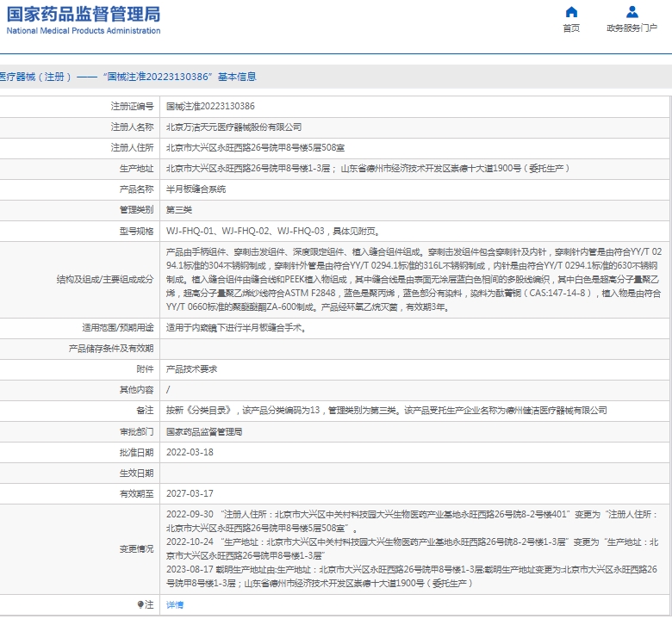Click the 2022-09-30 change record entry
Image resolution: width=672 pixels, height=619 pixels.
point(412,521)
